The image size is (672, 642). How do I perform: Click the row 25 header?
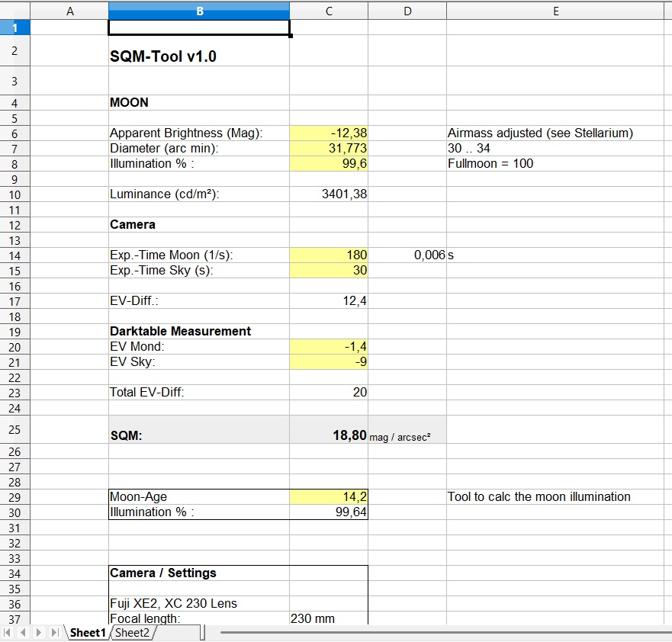(x=15, y=430)
